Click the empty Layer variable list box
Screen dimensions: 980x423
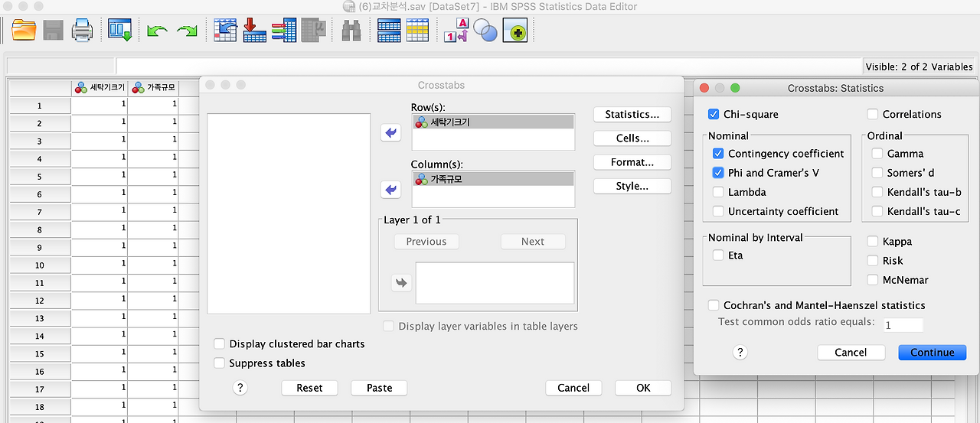tap(495, 283)
